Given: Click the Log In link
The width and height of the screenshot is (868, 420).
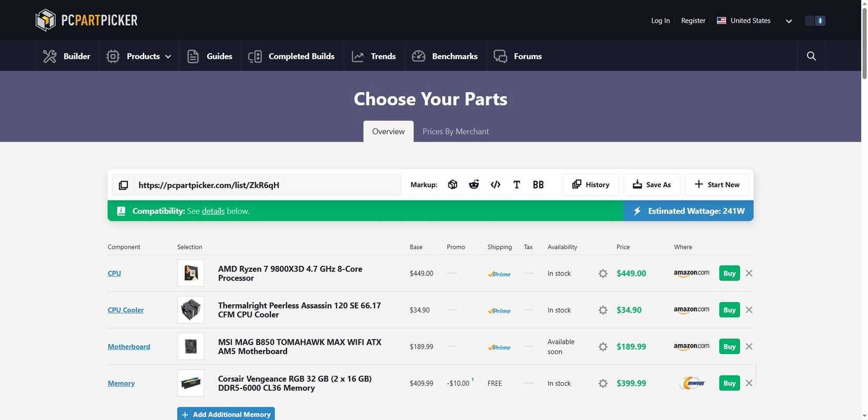Looking at the screenshot, I should (x=660, y=21).
